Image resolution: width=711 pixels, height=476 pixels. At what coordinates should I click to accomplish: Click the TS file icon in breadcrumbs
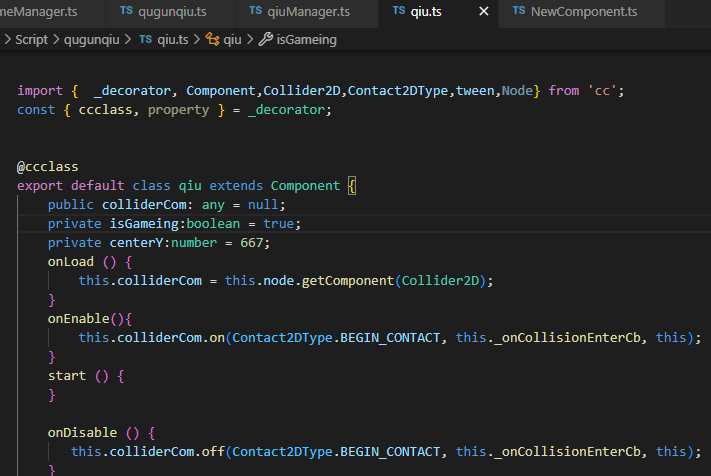click(144, 40)
